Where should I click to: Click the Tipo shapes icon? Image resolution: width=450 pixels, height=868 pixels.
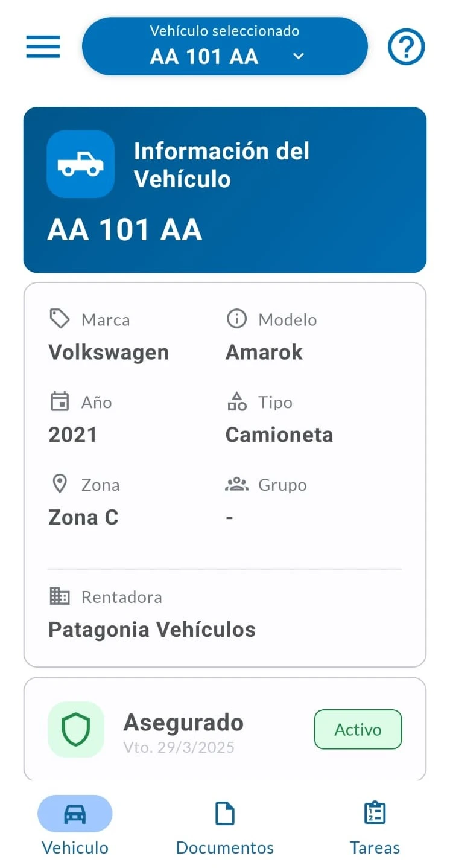pyautogui.click(x=236, y=401)
